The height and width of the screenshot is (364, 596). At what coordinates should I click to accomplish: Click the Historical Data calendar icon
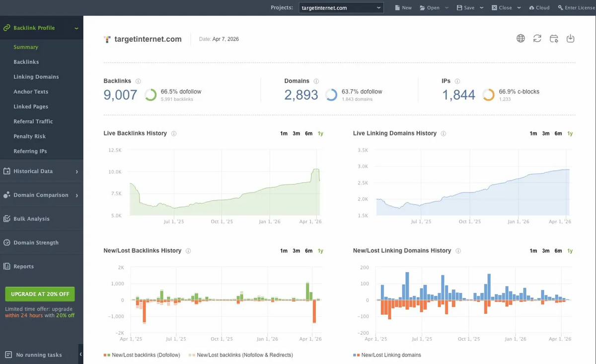tap(7, 171)
